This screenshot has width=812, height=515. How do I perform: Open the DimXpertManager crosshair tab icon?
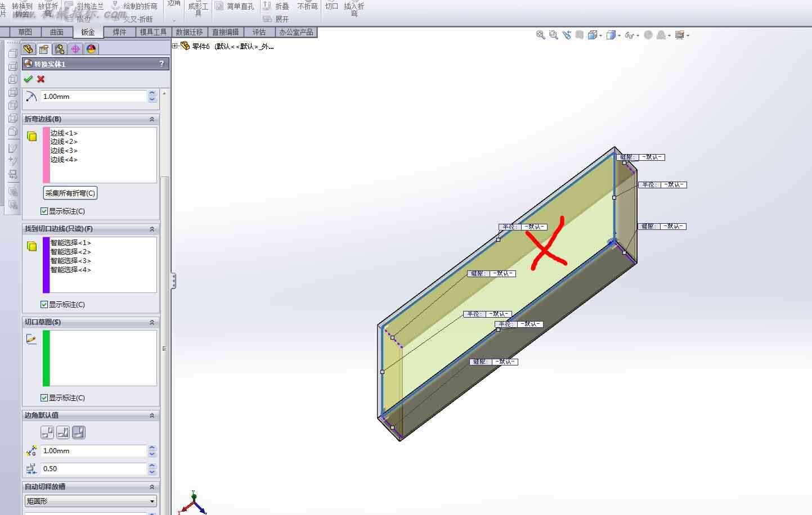[x=75, y=49]
